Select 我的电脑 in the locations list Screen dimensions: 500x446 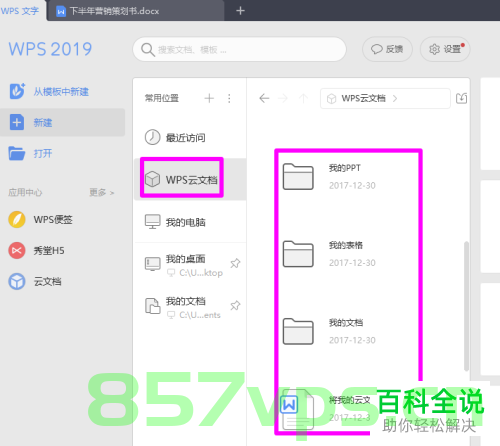click(x=190, y=222)
